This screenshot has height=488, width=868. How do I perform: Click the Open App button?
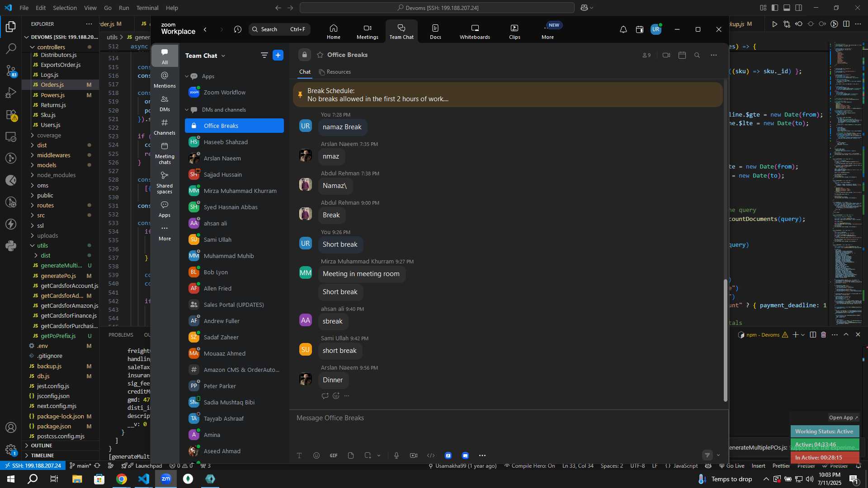click(x=843, y=418)
